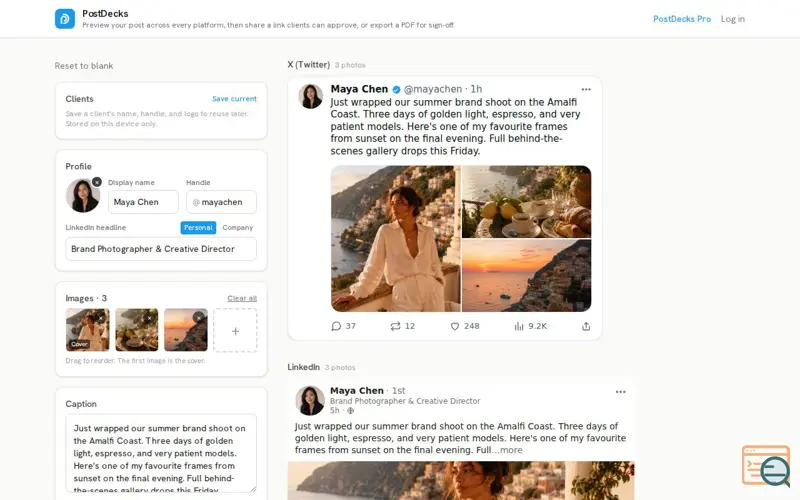Open the breakfast table photo in tweet

tap(527, 202)
